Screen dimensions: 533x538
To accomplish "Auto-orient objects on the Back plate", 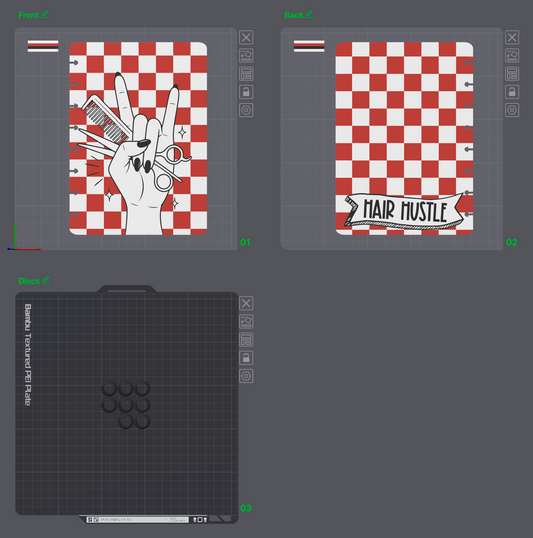I will coord(512,56).
